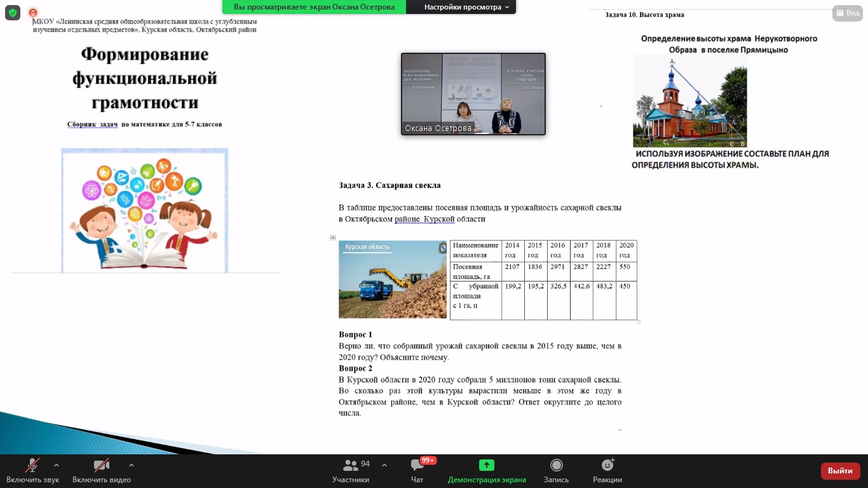Image resolution: width=868 pixels, height=488 pixels.
Task: Click the Наименование показателя header cell
Action: click(476, 250)
